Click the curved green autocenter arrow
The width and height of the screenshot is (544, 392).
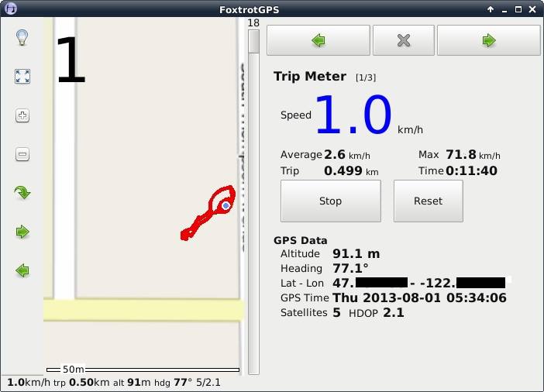pos(22,193)
